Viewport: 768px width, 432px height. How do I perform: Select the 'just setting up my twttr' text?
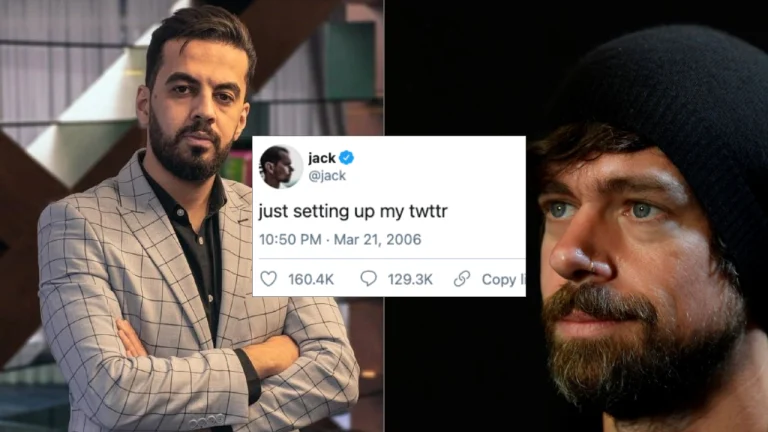353,211
